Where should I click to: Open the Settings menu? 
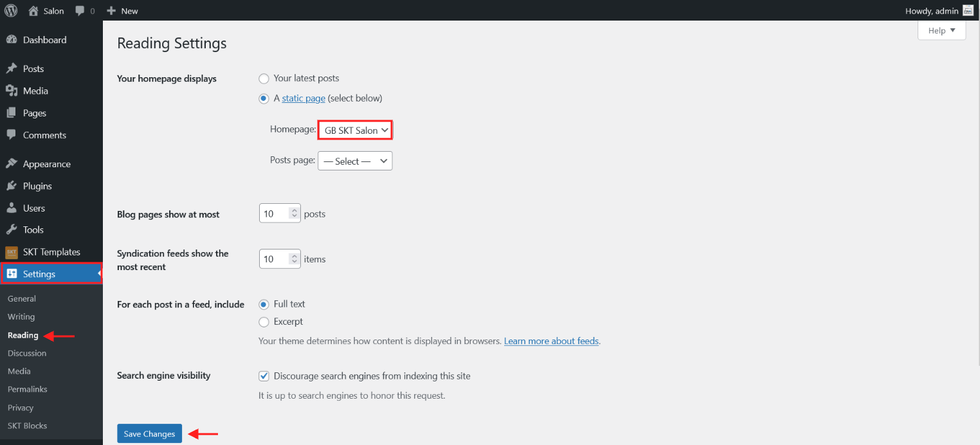[51, 274]
